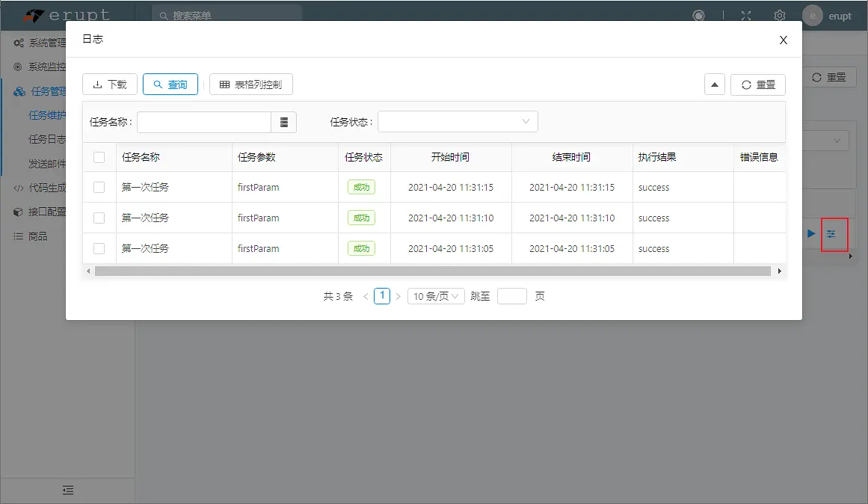Viewport: 868px width, 504px height.
Task: Click the fullscreen expand icon in top bar
Action: (x=745, y=15)
